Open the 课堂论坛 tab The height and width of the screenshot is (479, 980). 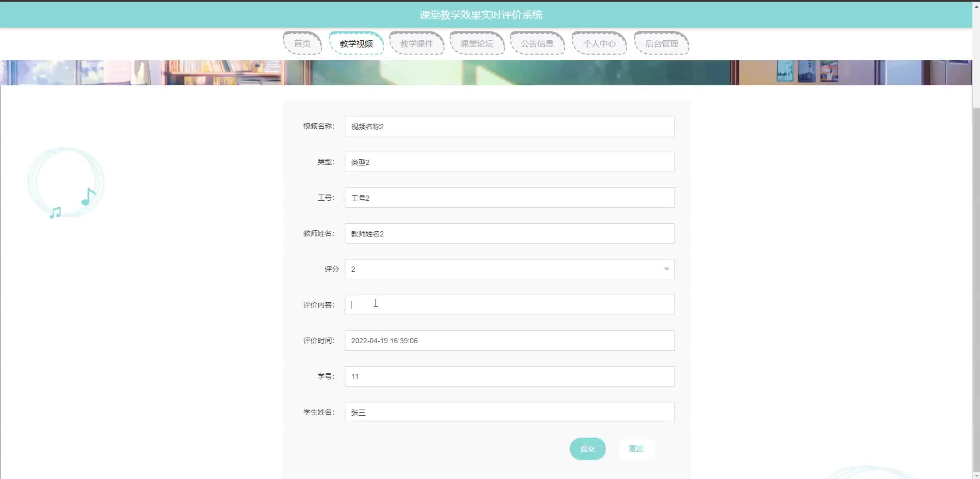click(x=477, y=43)
